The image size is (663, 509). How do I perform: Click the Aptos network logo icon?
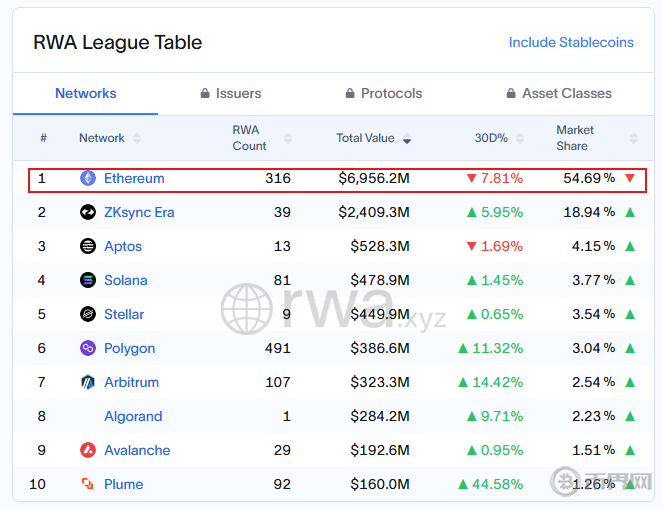pos(88,246)
